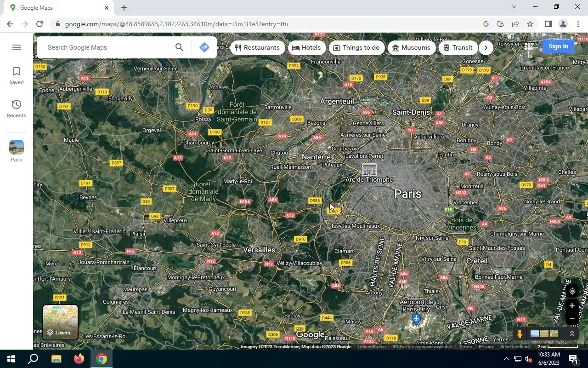
Task: Open the first sky-blue imagery thumbnail
Action: [535, 334]
